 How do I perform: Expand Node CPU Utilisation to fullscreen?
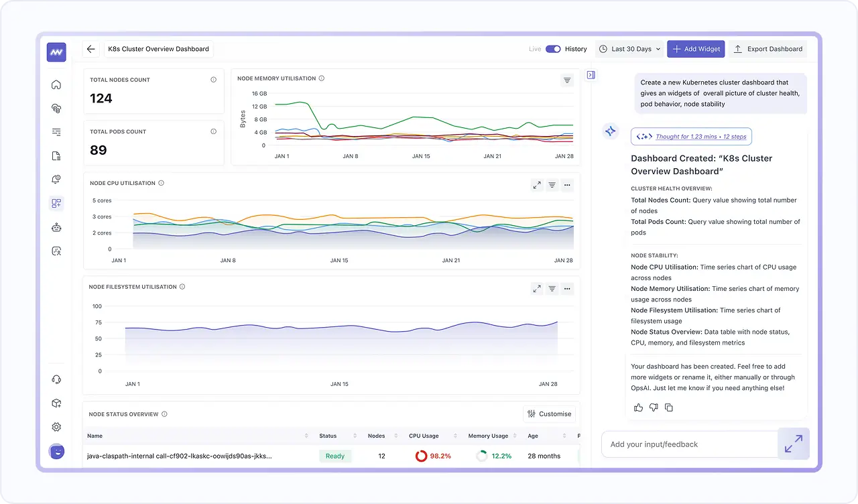(536, 185)
